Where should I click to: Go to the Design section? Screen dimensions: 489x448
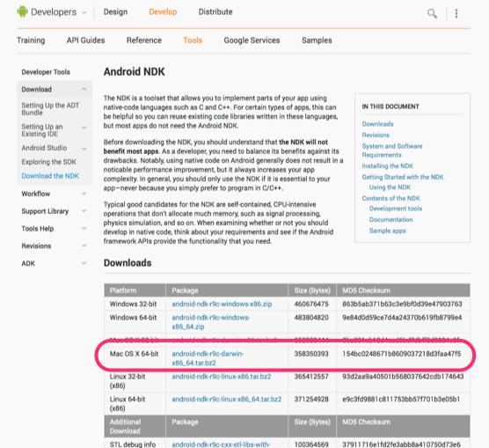115,11
